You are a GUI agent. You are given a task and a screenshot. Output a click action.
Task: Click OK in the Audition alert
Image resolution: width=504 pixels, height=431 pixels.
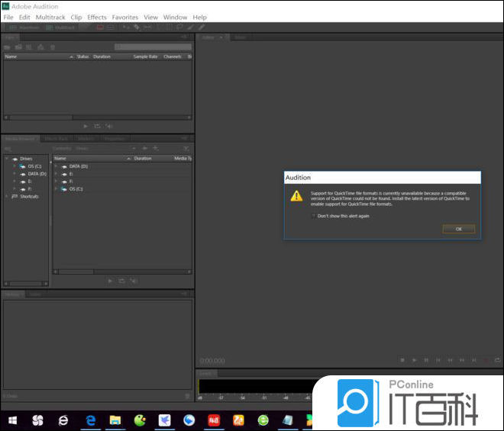(x=458, y=229)
